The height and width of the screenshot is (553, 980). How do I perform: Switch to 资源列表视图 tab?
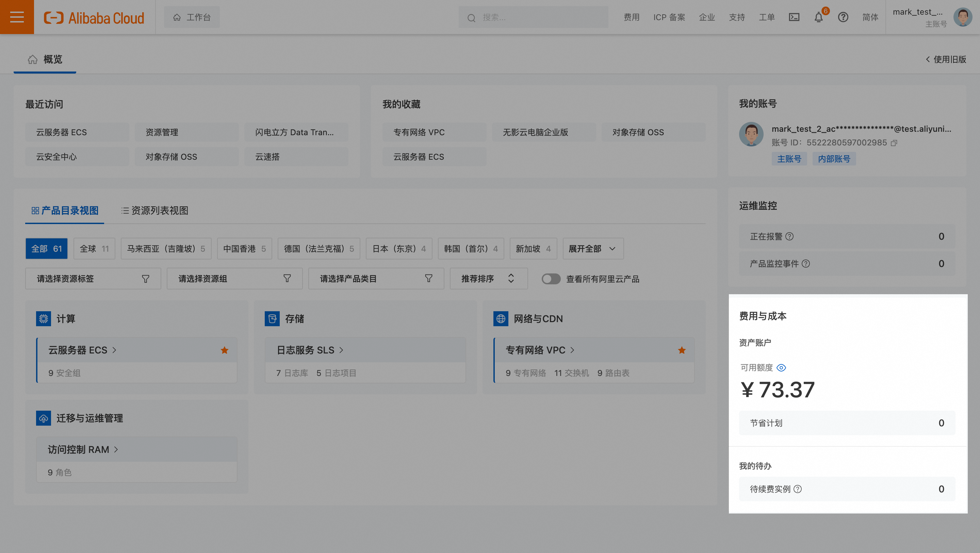coord(154,210)
